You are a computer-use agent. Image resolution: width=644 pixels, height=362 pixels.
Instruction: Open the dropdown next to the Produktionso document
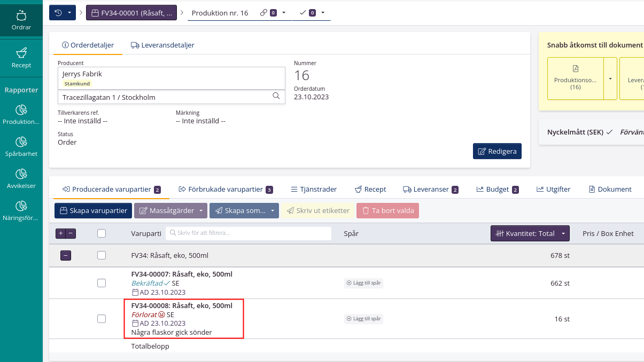tap(610, 78)
